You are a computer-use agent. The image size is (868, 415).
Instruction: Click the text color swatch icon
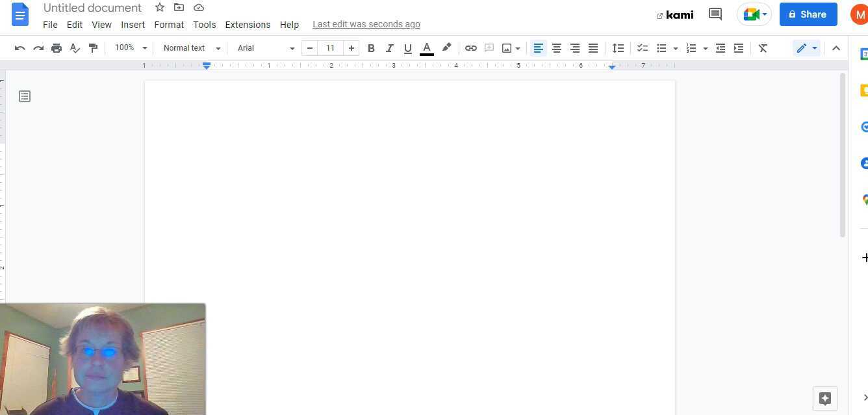click(x=427, y=48)
